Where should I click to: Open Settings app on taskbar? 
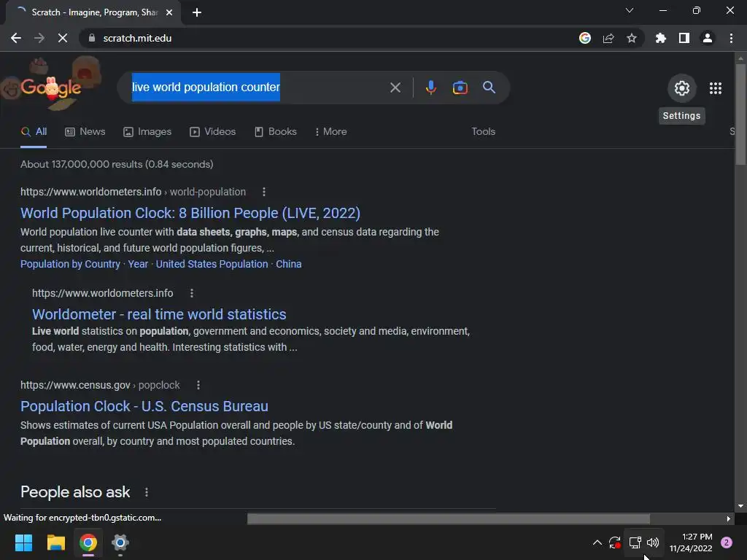coord(120,542)
